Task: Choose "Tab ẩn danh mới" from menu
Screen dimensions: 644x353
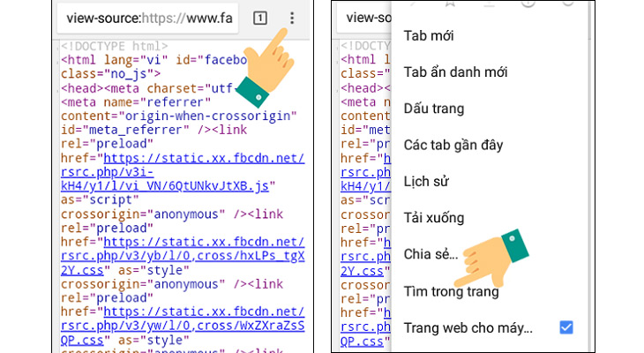Action: click(x=455, y=71)
